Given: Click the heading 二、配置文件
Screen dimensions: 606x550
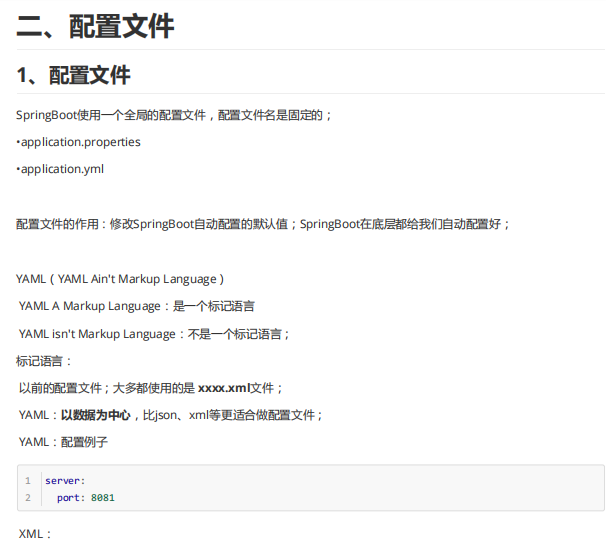Looking at the screenshot, I should [95, 26].
